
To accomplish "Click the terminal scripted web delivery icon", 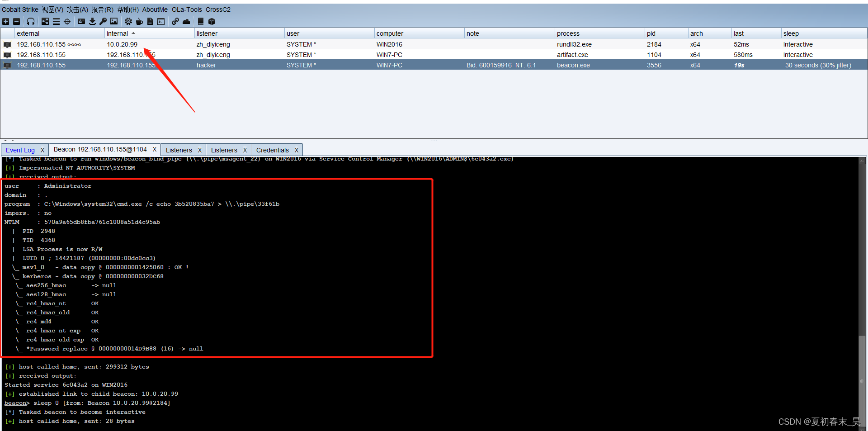I will pos(161,21).
